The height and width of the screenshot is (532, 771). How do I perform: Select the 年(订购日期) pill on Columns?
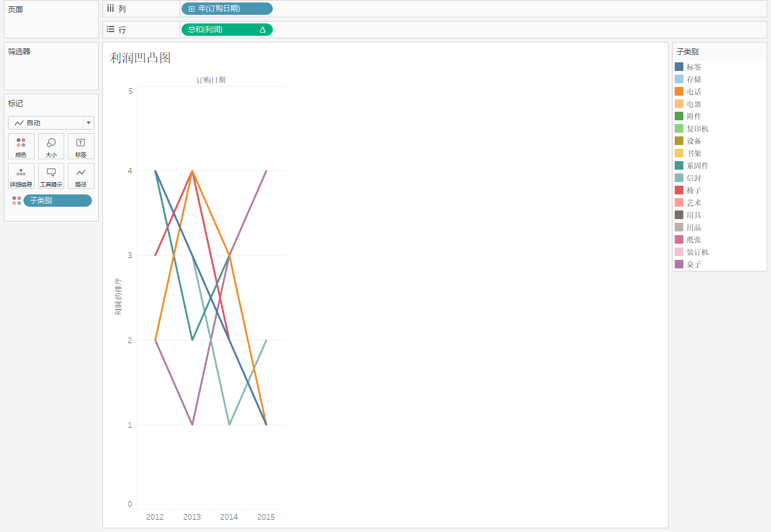click(227, 9)
